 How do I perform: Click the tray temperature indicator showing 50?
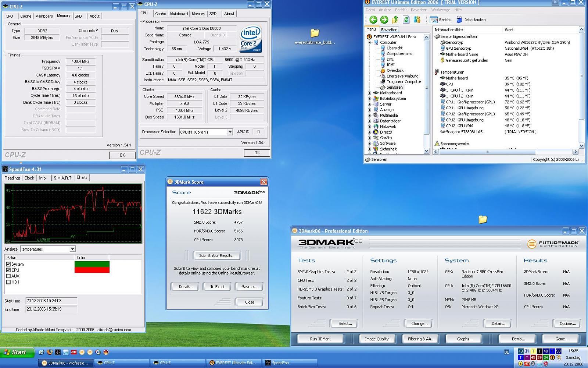pyautogui.click(x=558, y=351)
